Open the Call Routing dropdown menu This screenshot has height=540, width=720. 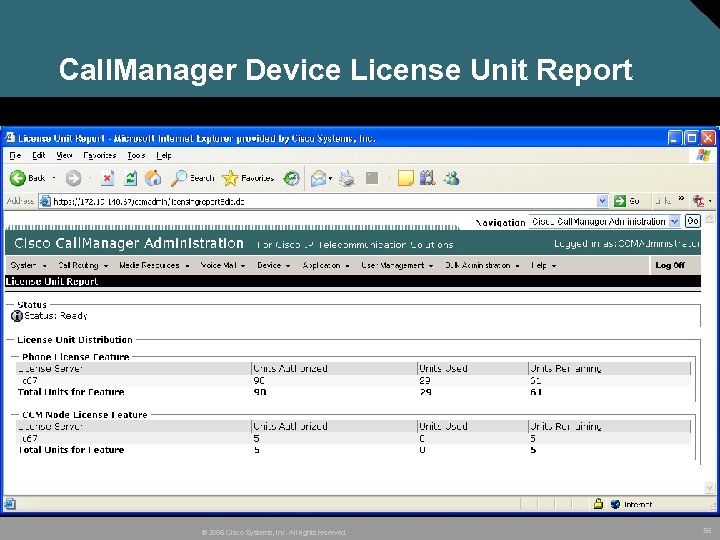(x=83, y=265)
